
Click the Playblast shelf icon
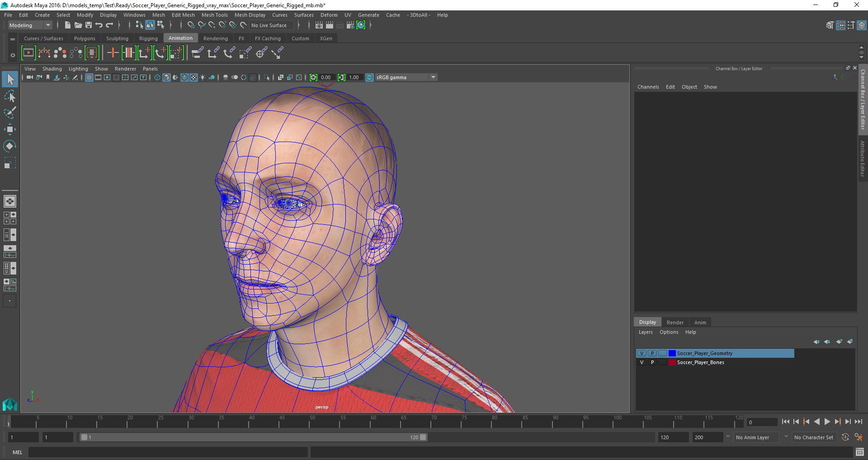28,53
